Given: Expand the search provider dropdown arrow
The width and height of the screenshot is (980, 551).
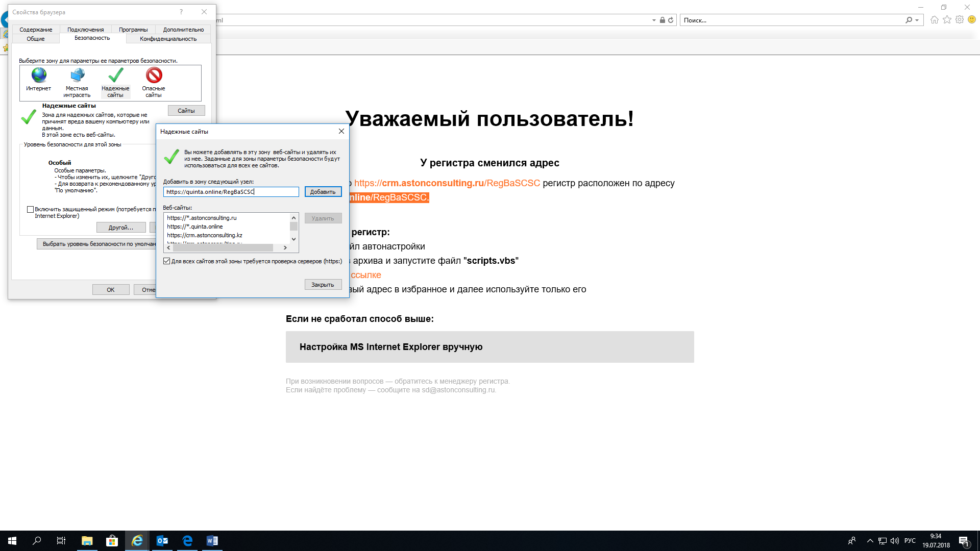Looking at the screenshot, I should point(917,20).
